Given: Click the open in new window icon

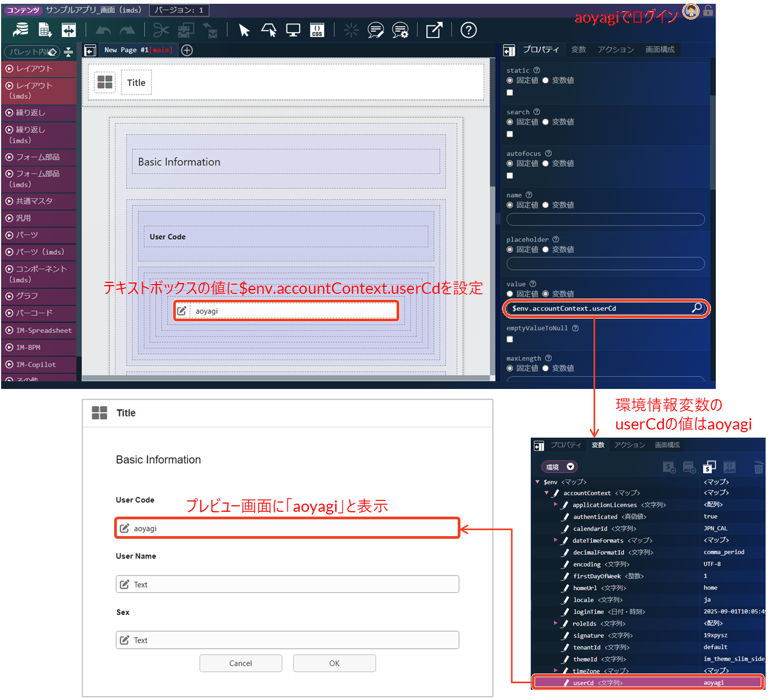Looking at the screenshot, I should [x=434, y=30].
